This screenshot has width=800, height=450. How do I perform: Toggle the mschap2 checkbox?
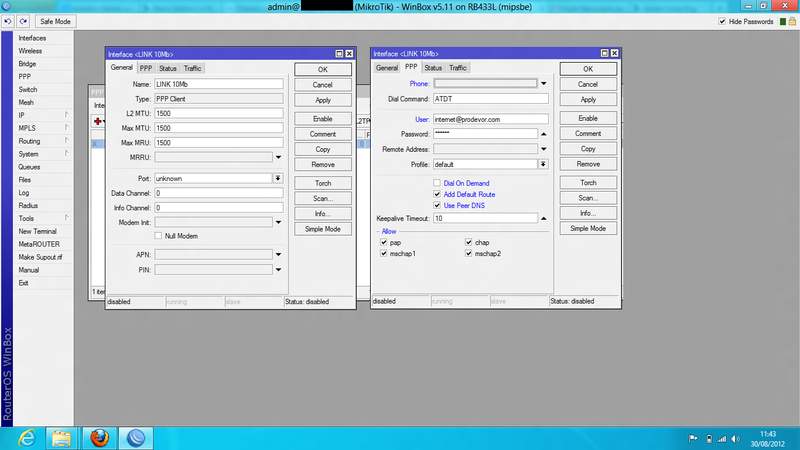click(x=468, y=254)
